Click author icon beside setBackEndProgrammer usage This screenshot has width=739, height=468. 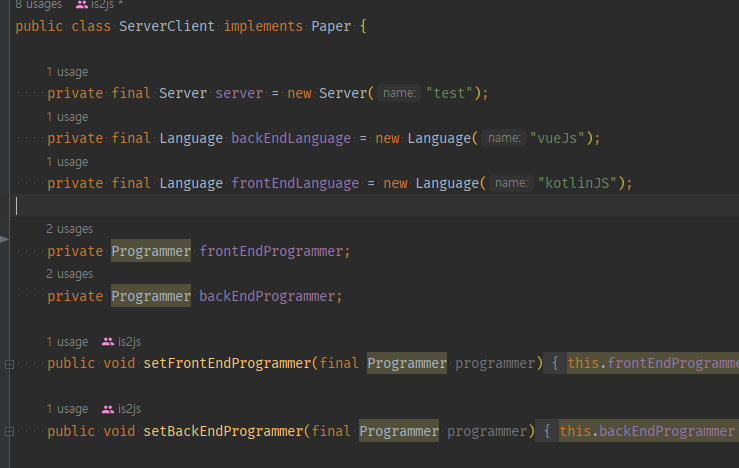(108, 409)
